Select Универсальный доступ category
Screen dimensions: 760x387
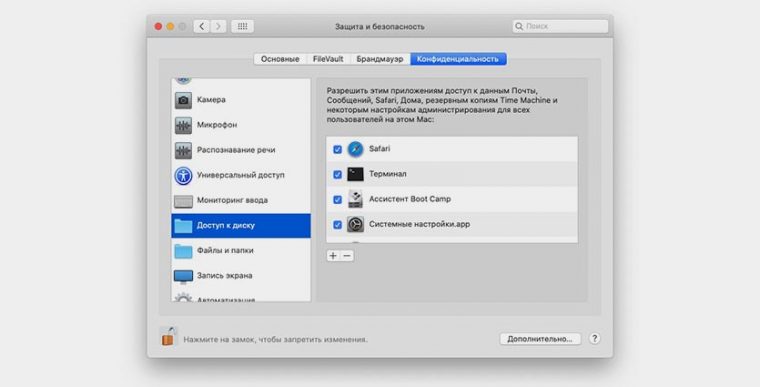tap(241, 175)
